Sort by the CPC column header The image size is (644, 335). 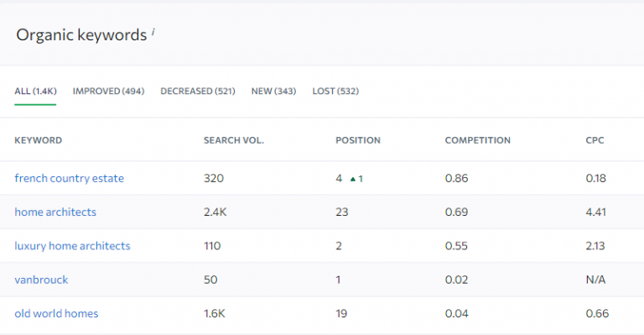(x=595, y=140)
